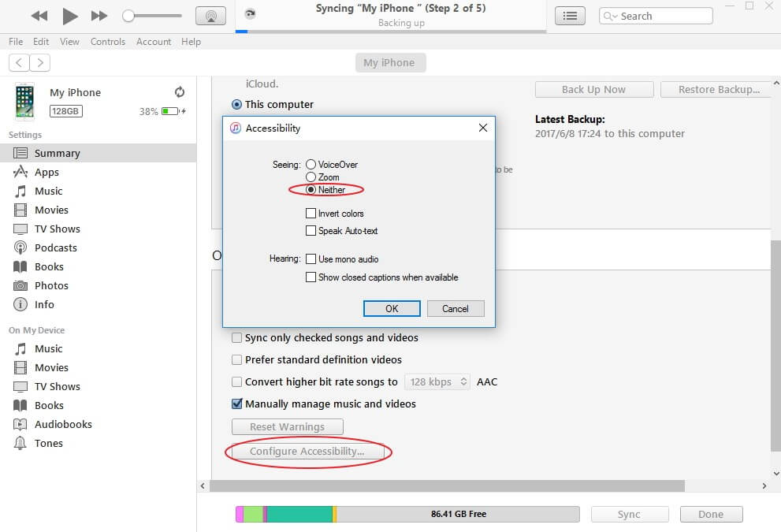Open Apps icon in Settings sidebar
Viewport: 781px width, 532px height.
20,172
